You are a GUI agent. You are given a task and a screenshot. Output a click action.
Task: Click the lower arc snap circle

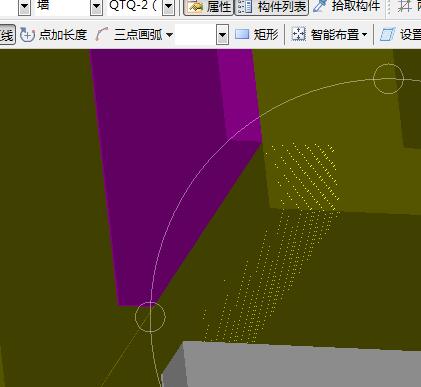point(150,317)
